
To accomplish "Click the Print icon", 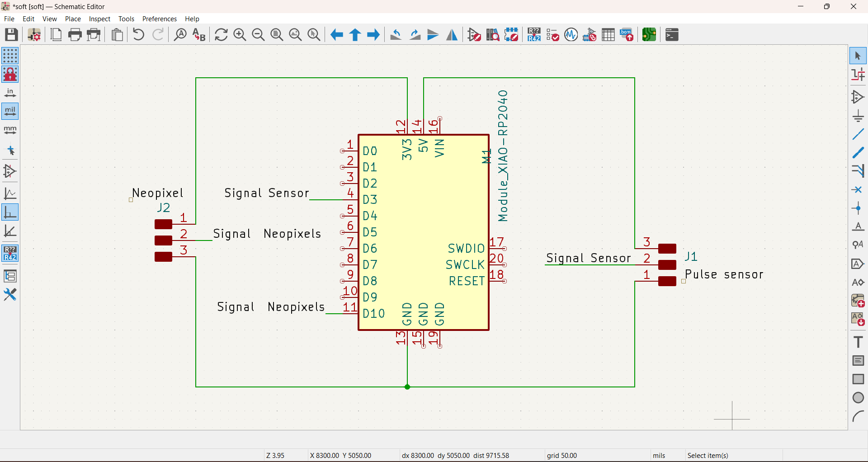I will [75, 35].
